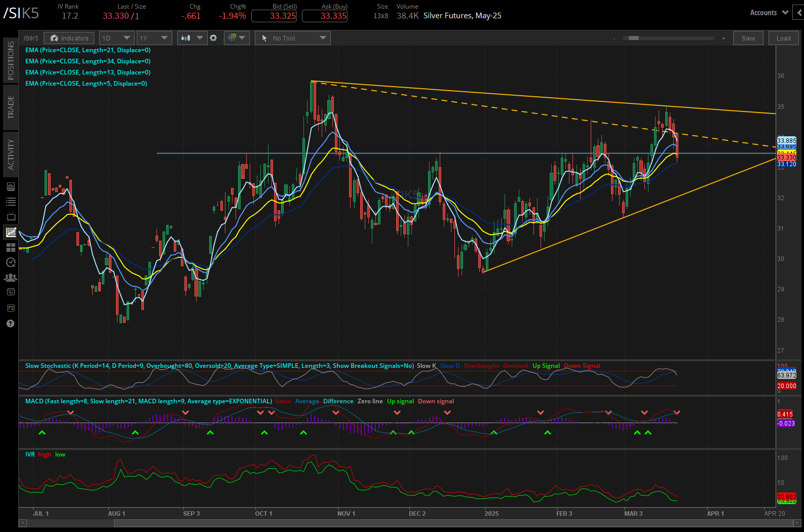Open the watchlist list icon in sidebar
804x532 pixels.
tap(11, 202)
